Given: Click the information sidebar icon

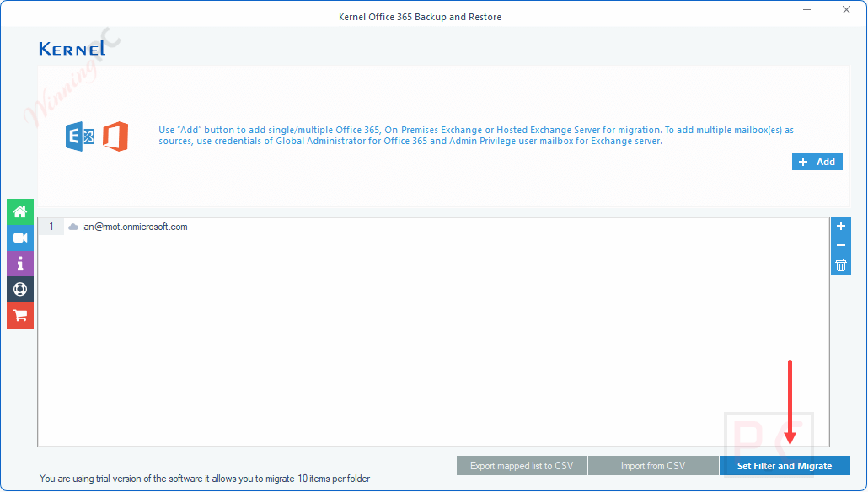Looking at the screenshot, I should [x=19, y=264].
